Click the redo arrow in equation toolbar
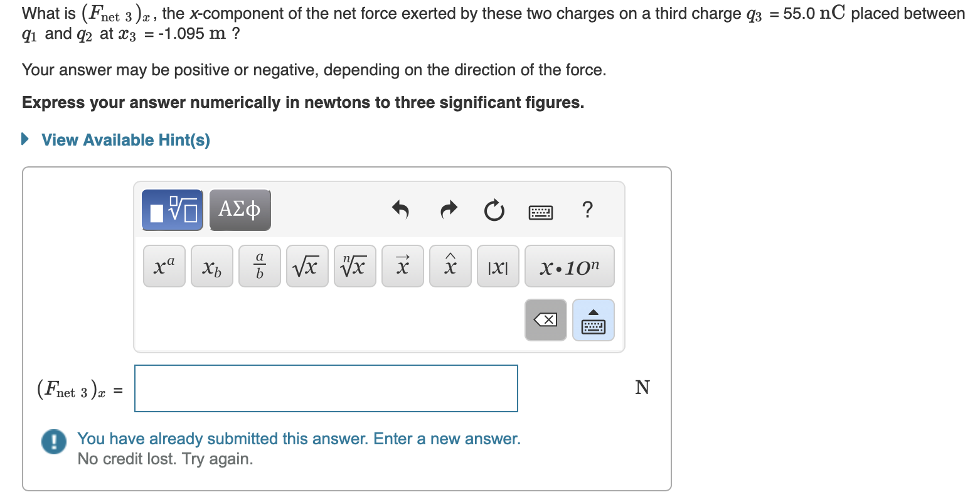This screenshot has height=502, width=980. [x=448, y=211]
